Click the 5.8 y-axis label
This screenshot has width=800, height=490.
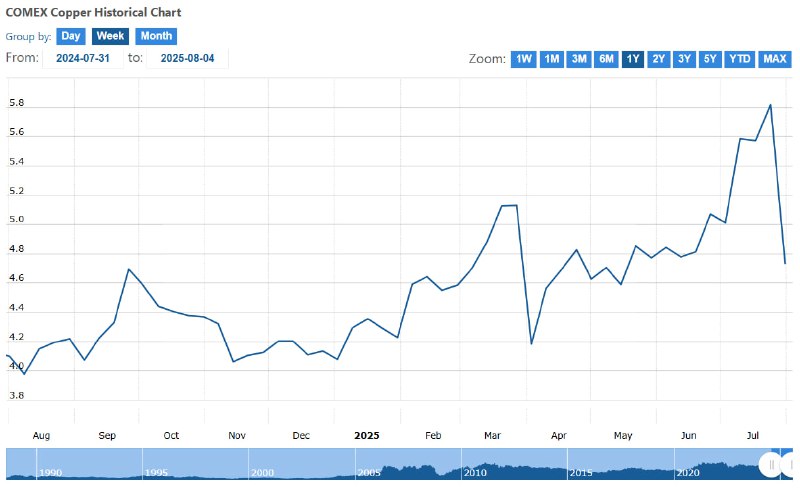[16, 103]
